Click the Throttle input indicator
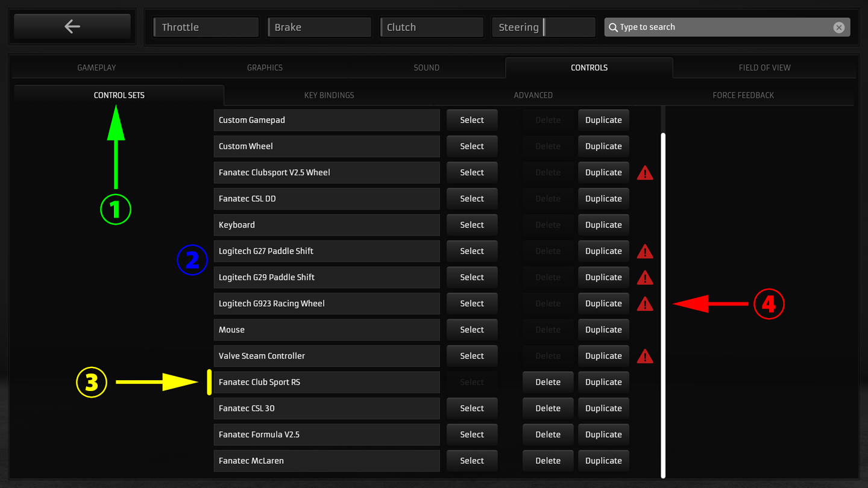This screenshot has width=868, height=488. pyautogui.click(x=206, y=27)
